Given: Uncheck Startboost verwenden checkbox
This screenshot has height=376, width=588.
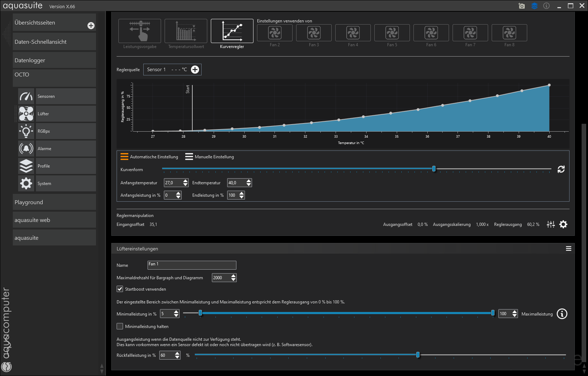Looking at the screenshot, I should click(120, 289).
